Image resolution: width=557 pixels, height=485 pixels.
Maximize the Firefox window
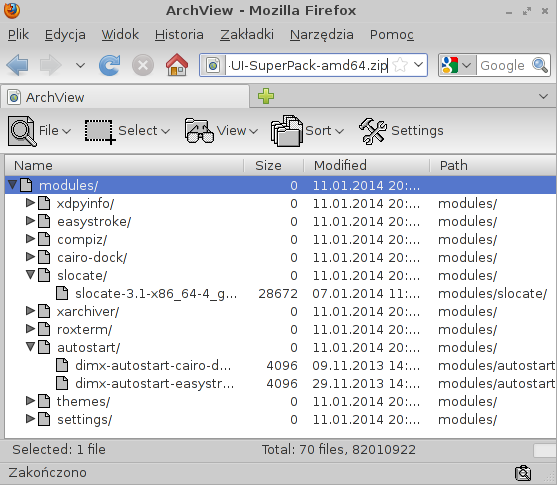pos(527,11)
